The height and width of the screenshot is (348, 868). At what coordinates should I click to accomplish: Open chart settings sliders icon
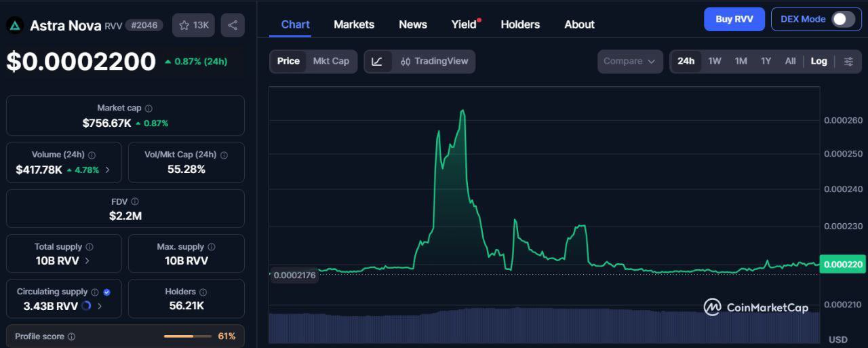pyautogui.click(x=848, y=61)
